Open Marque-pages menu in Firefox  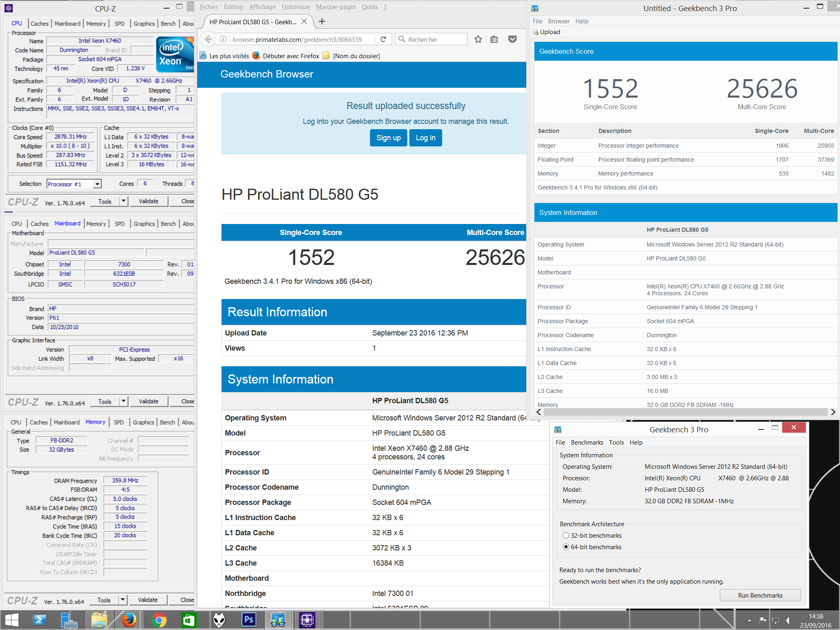click(x=336, y=7)
